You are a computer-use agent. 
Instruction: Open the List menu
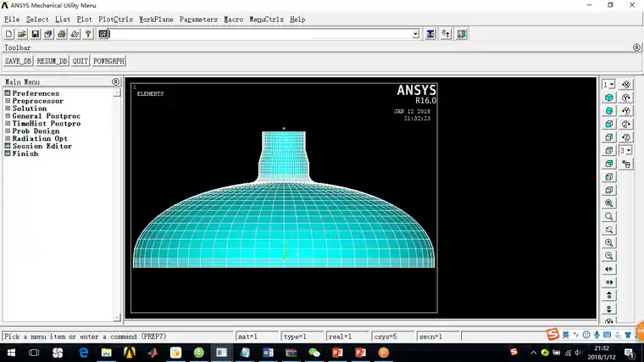point(63,19)
